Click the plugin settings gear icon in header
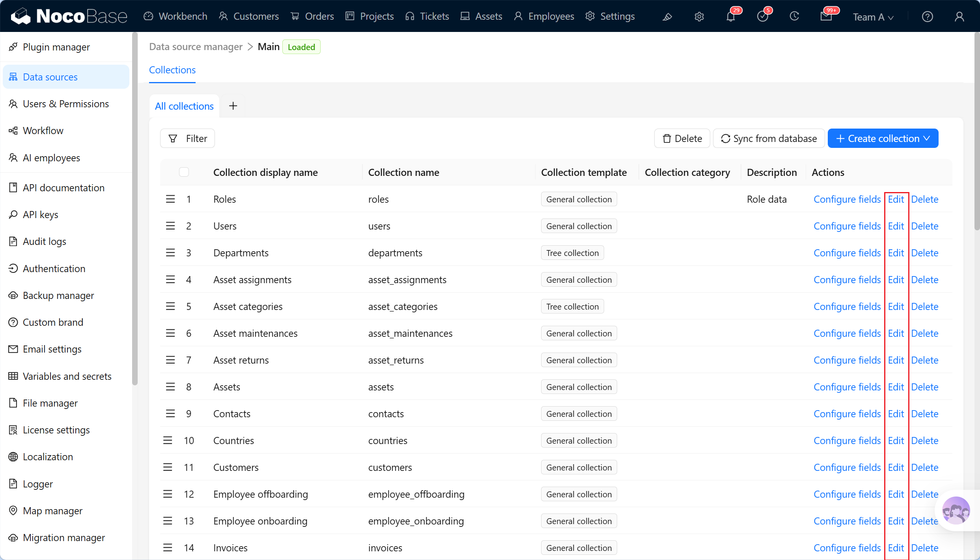Screen dimensions: 980x560 click(x=699, y=17)
